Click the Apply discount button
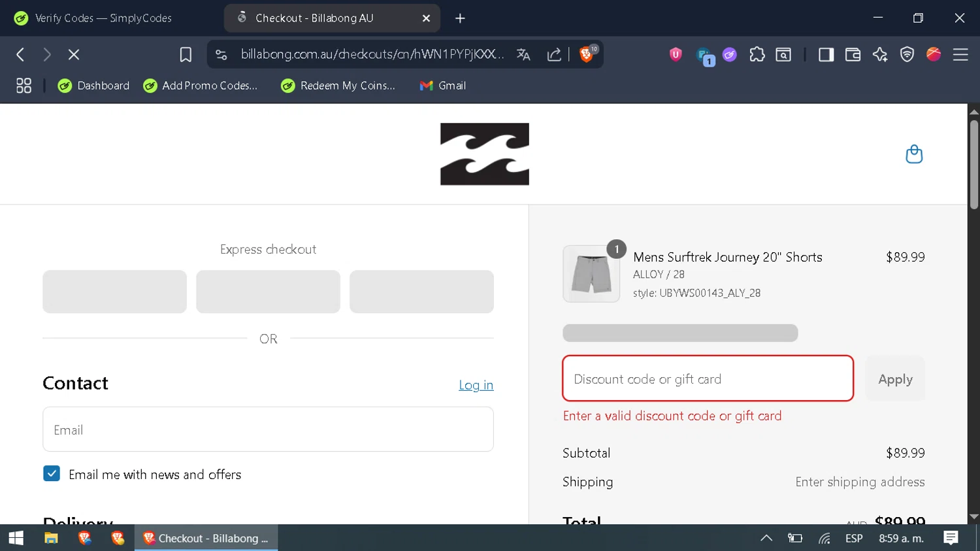The height and width of the screenshot is (551, 980). 895,378
